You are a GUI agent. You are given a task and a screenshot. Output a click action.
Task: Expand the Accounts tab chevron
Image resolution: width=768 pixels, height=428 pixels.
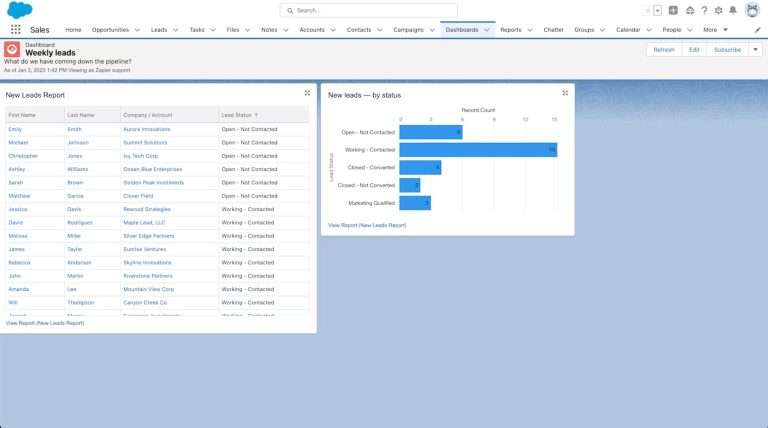(333, 30)
